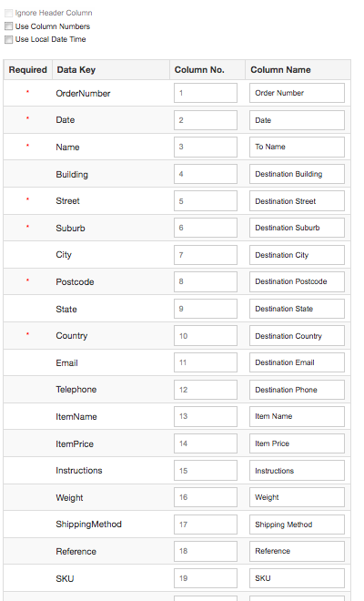The image size is (364, 601).
Task: Toggle the Ignore Header Column checkbox
Action: pos(8,13)
